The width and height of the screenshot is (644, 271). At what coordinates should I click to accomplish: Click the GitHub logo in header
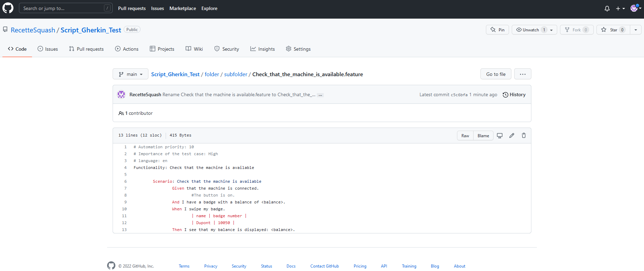pyautogui.click(x=8, y=8)
